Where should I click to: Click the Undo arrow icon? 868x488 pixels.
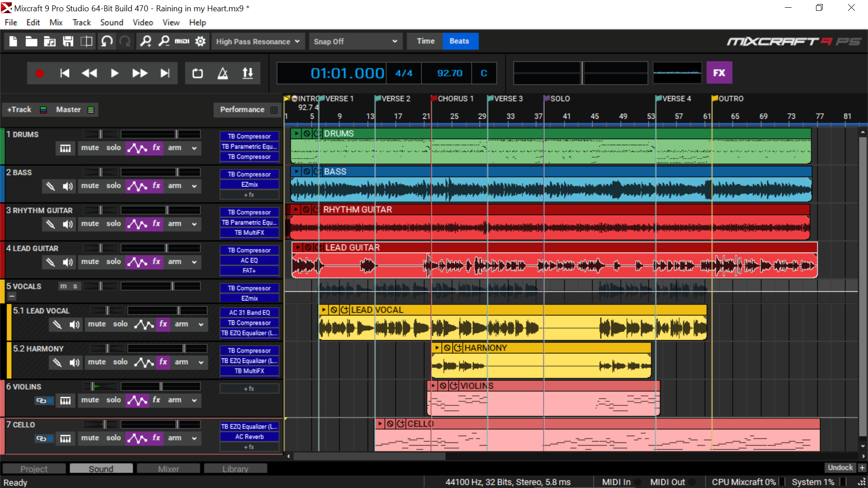click(107, 42)
